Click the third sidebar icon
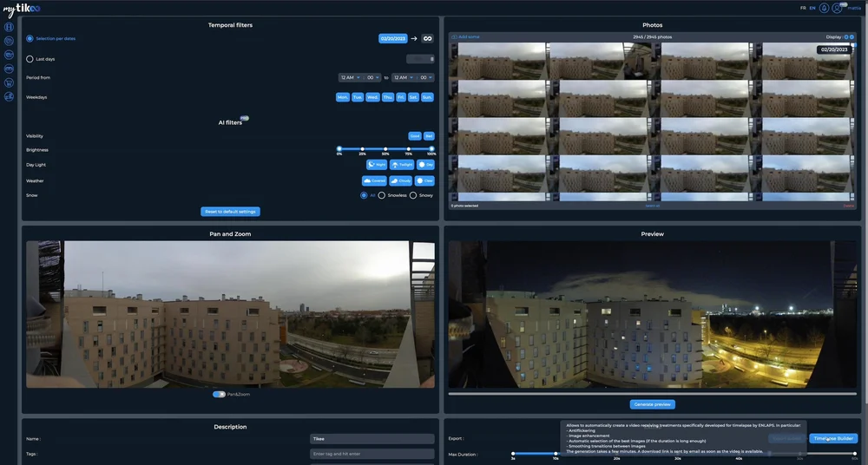This screenshot has height=465, width=868. click(9, 55)
